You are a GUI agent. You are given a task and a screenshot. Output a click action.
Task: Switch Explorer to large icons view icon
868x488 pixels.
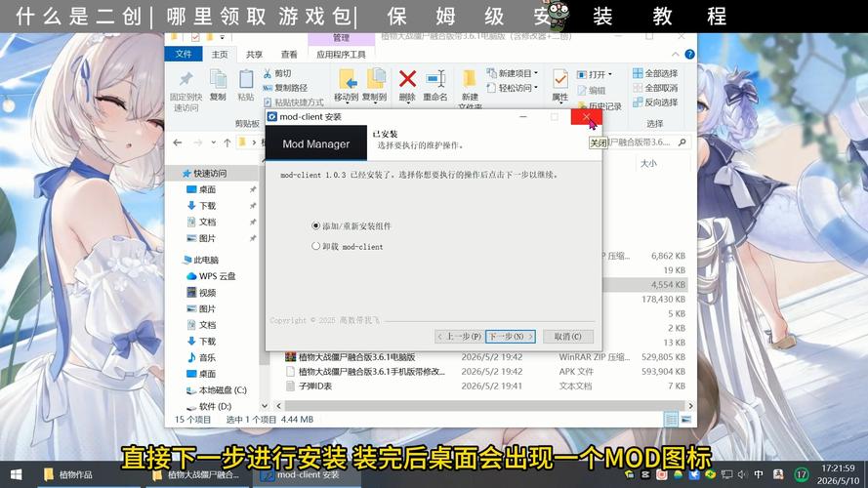click(685, 420)
